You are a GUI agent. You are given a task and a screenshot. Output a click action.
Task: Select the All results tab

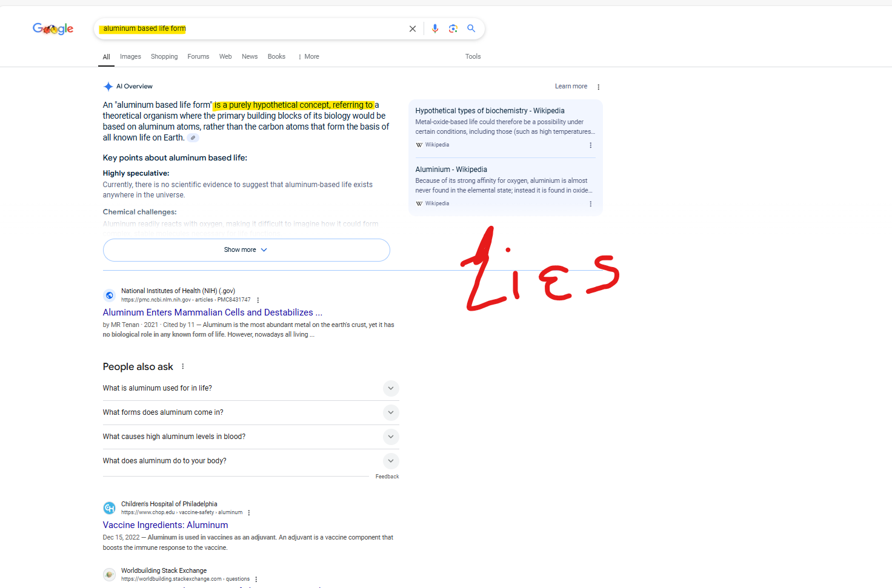106,57
